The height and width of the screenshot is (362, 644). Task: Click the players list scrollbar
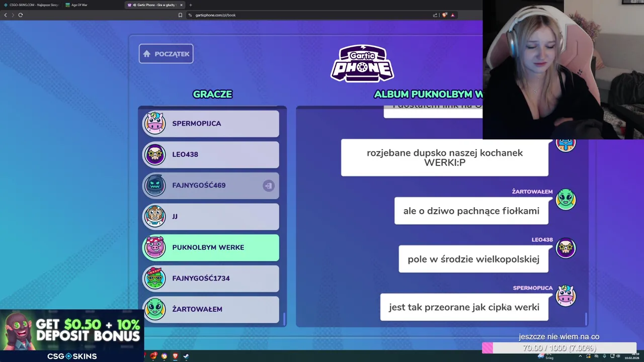(284, 319)
